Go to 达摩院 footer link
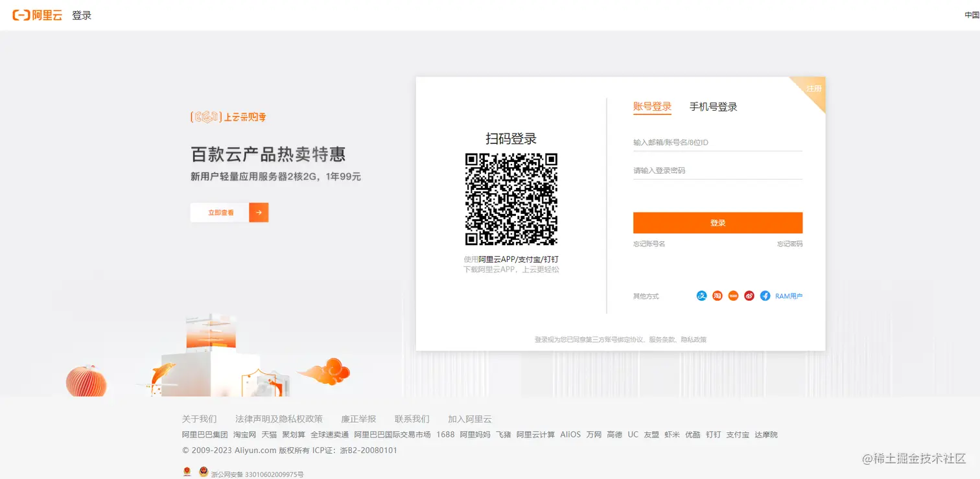Screen dimensions: 980x479 (766, 435)
